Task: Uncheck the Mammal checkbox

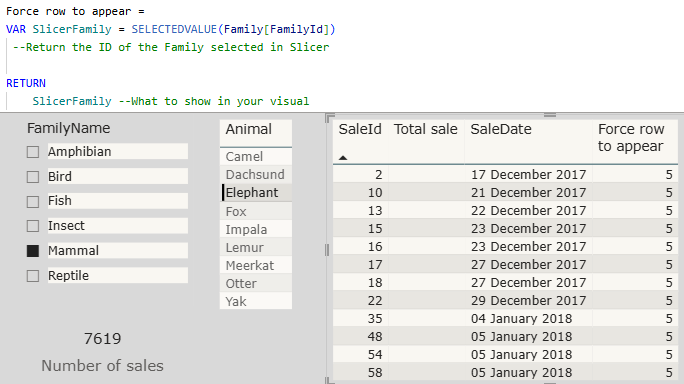Action: tap(33, 251)
